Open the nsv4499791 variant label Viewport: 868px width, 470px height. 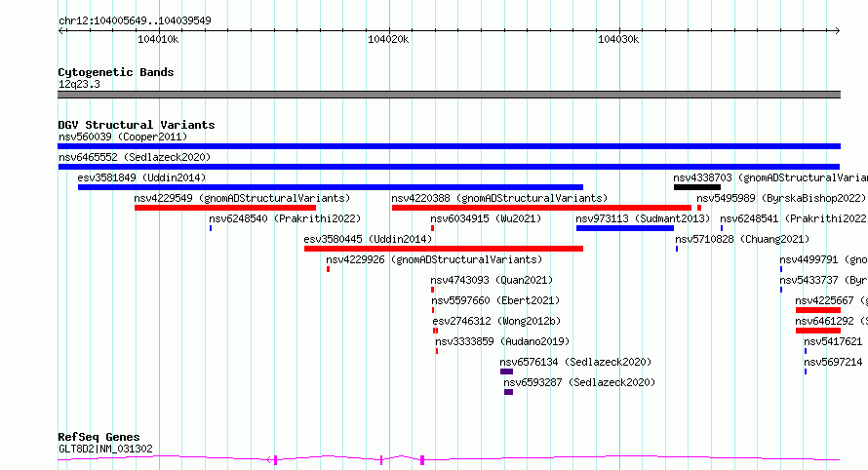click(824, 259)
